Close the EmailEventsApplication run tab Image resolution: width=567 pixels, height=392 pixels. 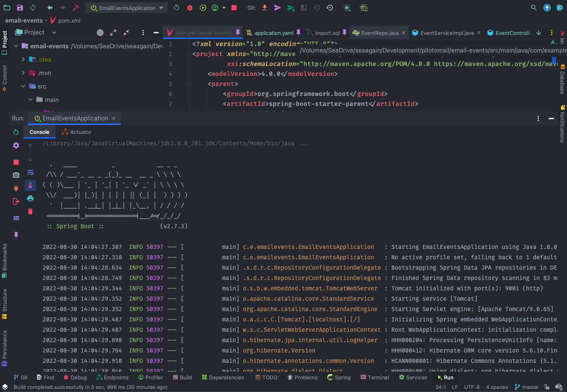click(x=114, y=119)
